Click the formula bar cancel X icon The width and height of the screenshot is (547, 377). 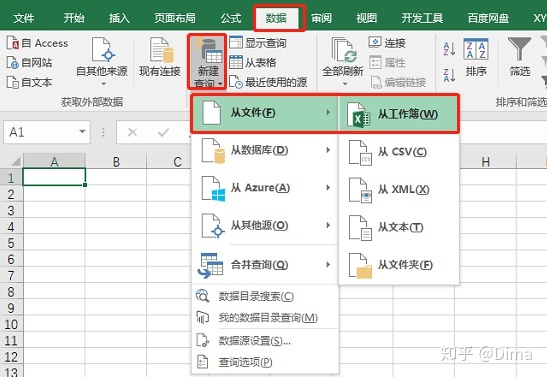[x=132, y=132]
